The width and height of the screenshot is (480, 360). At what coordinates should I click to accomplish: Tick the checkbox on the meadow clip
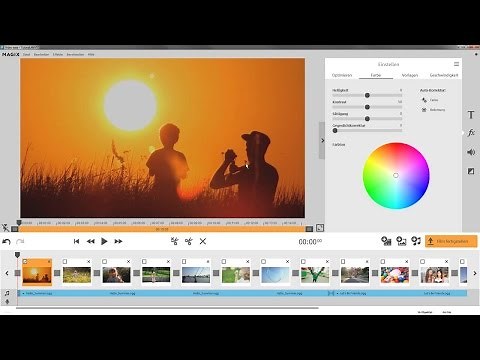click(65, 262)
